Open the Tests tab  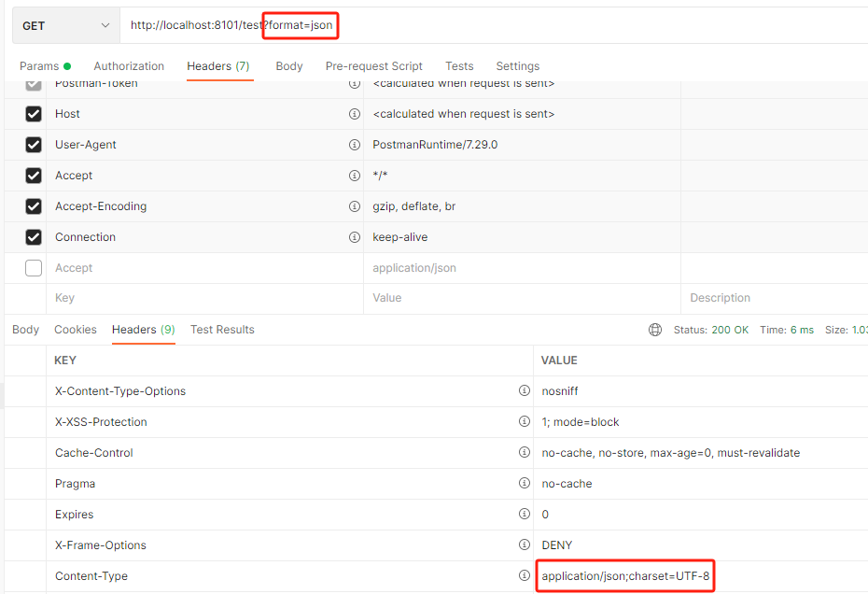pyautogui.click(x=459, y=66)
